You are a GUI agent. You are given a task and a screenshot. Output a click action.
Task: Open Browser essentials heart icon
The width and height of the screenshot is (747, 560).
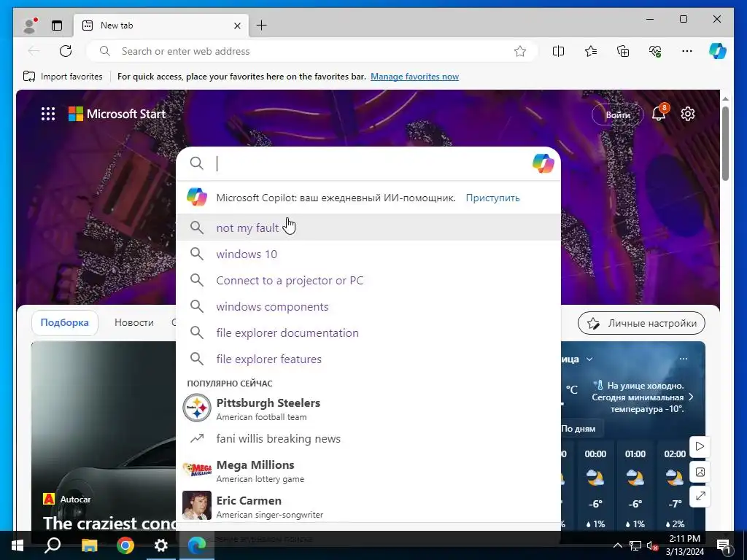coord(655,51)
